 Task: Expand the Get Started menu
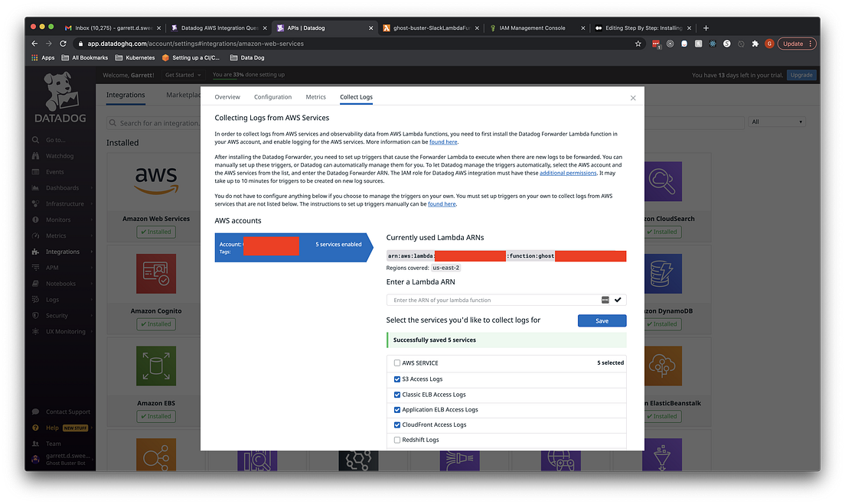click(x=184, y=74)
